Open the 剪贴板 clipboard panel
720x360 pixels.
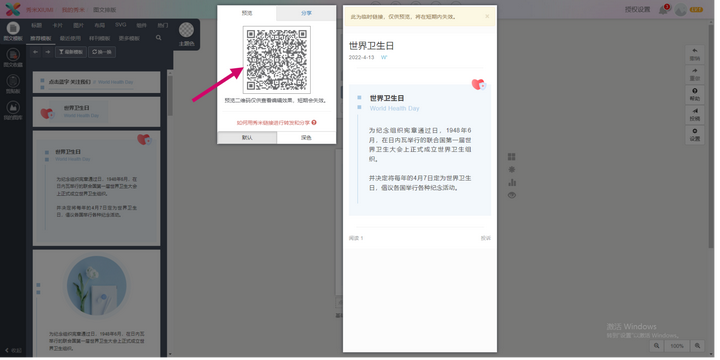[x=13, y=84]
